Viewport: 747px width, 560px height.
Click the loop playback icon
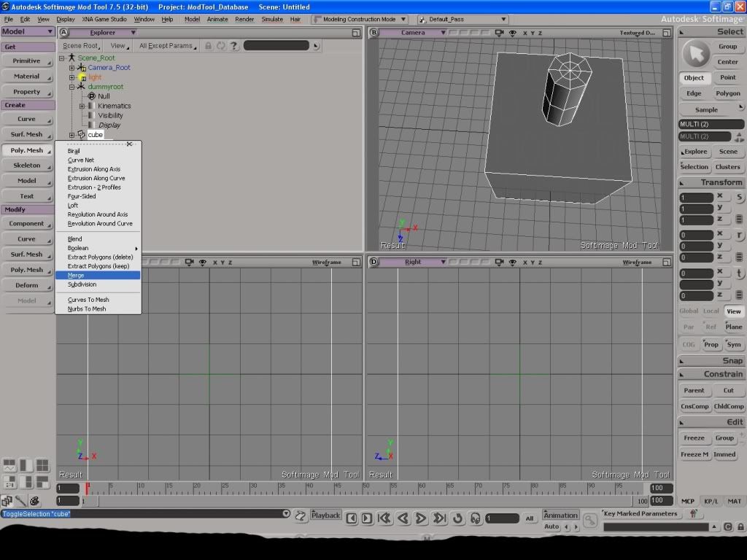click(x=458, y=518)
